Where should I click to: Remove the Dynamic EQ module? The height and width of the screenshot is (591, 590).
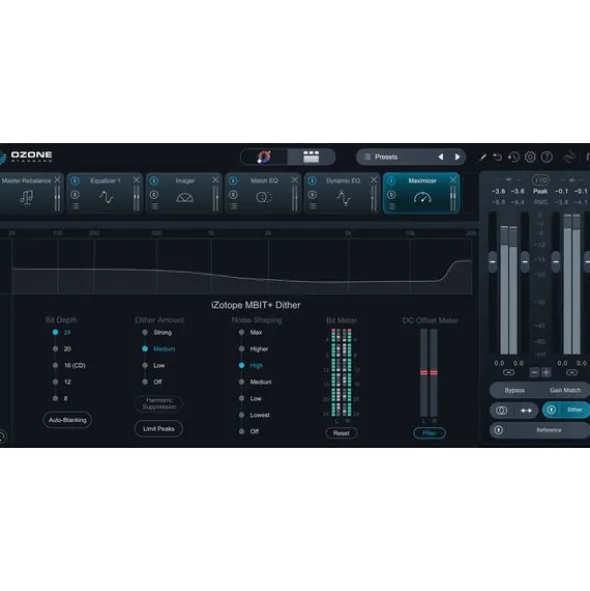[x=374, y=180]
